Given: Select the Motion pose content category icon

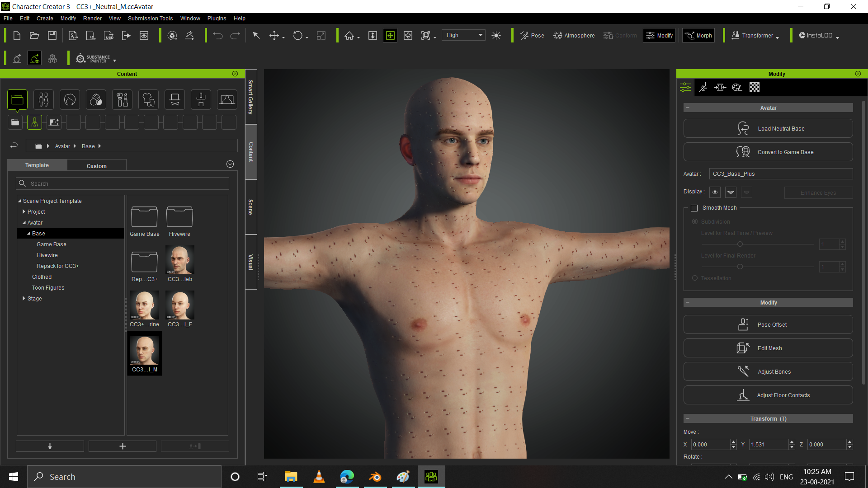Looking at the screenshot, I should [x=201, y=100].
